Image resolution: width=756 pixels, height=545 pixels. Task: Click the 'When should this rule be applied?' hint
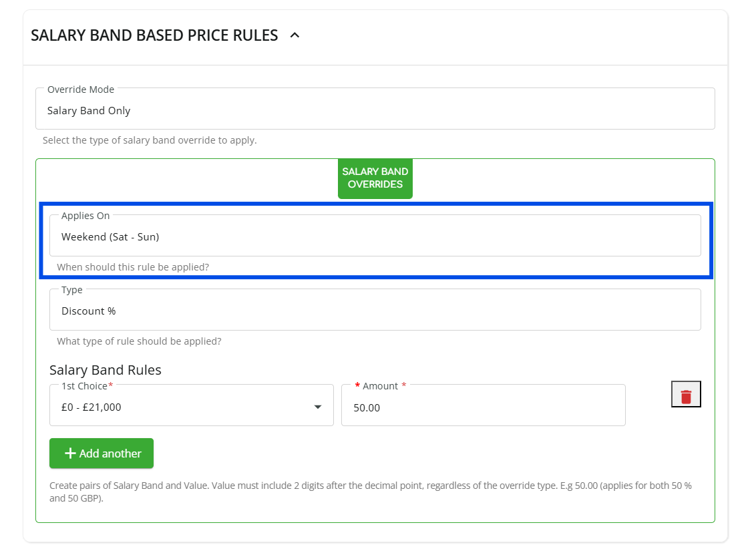click(x=133, y=267)
